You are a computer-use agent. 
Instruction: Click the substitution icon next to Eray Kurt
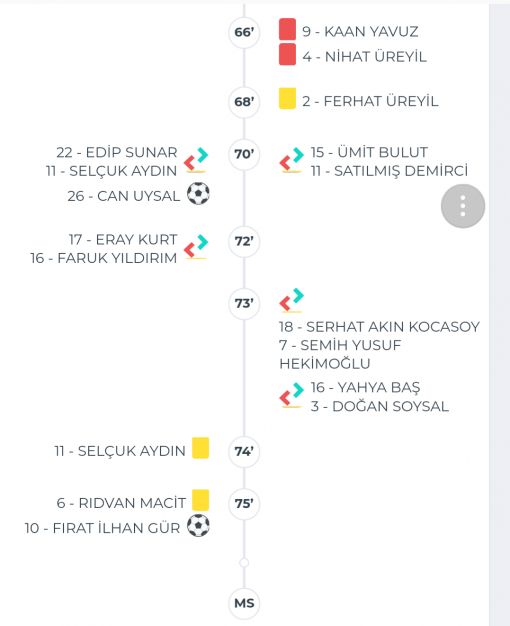[196, 247]
